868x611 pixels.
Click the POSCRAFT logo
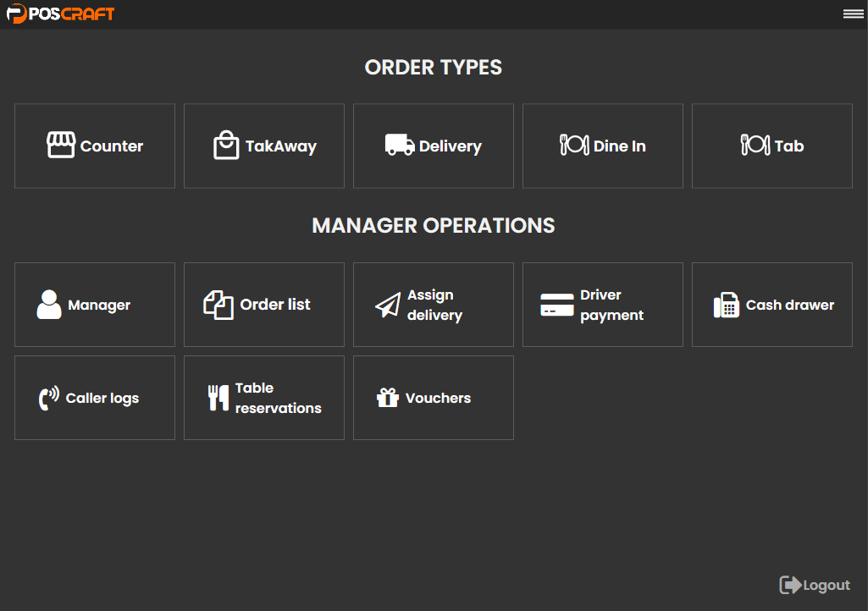[x=60, y=14]
